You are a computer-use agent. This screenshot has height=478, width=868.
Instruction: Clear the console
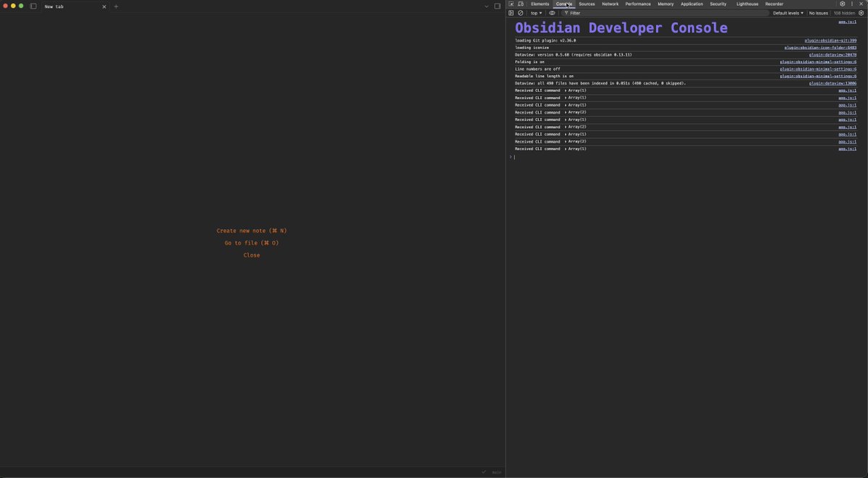pos(520,13)
